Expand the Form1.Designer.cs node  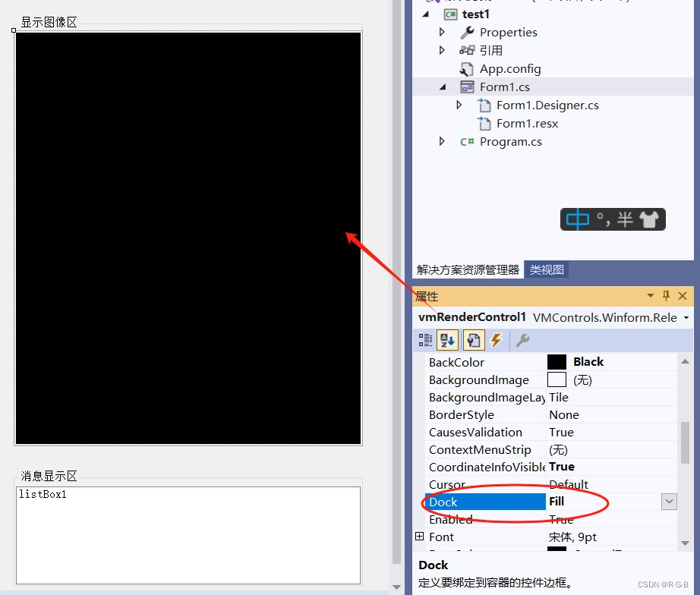tap(459, 105)
